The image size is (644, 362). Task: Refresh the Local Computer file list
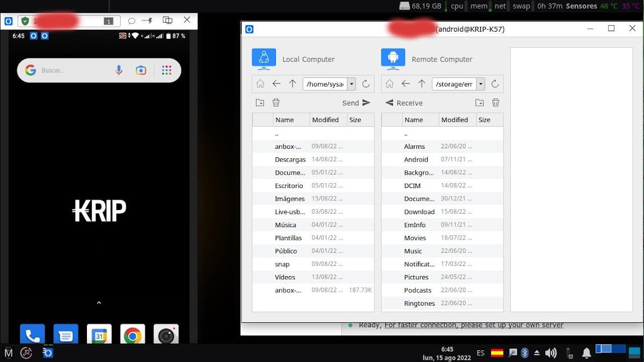366,84
